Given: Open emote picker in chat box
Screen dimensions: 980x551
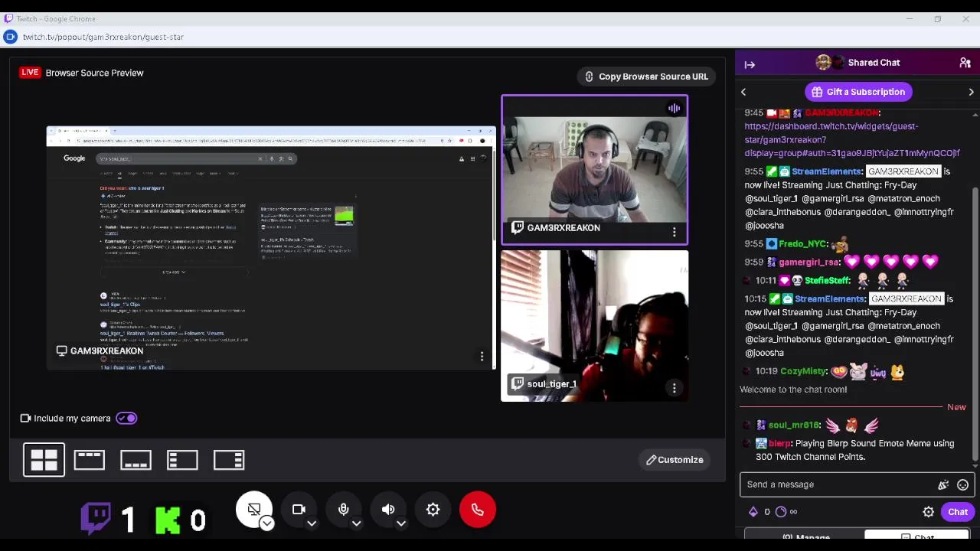Looking at the screenshot, I should 962,484.
